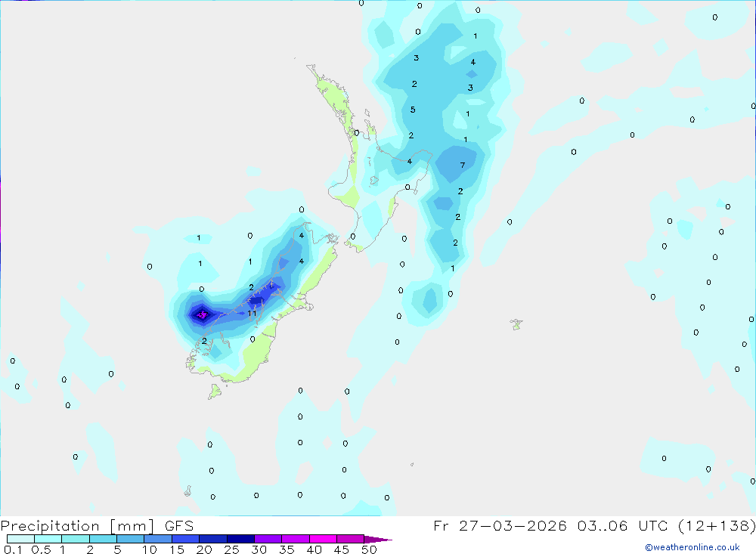756x554 pixels.
Task: Click the "25" legend scale label
Action: [231, 549]
